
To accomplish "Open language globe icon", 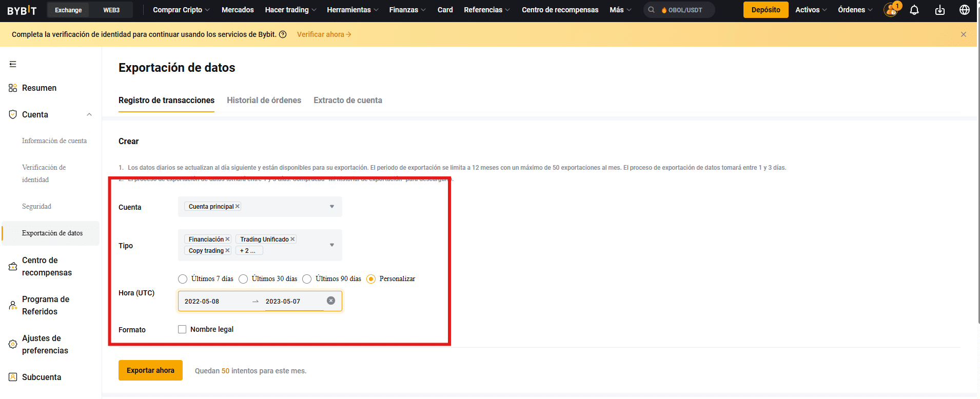I will (965, 10).
